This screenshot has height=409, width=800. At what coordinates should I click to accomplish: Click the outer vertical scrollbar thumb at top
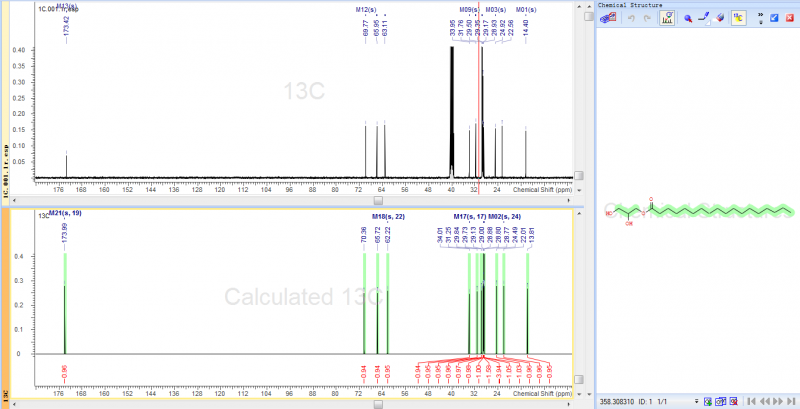pos(589,16)
